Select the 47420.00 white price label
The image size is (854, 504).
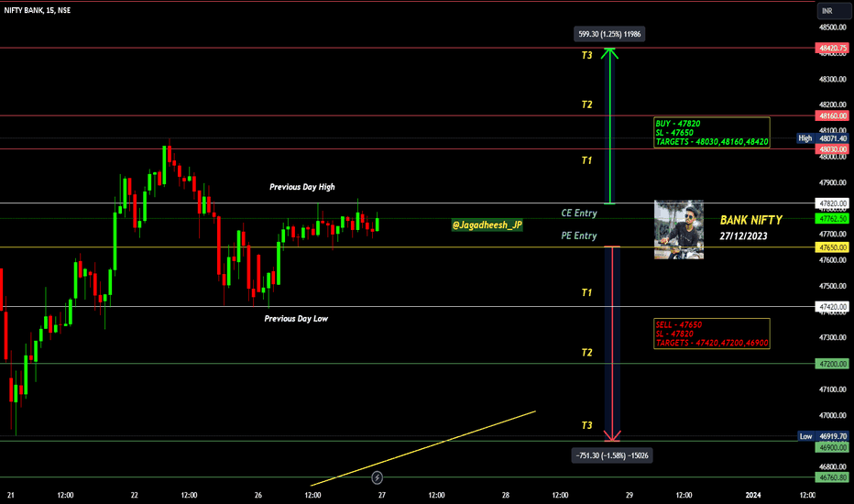832,307
